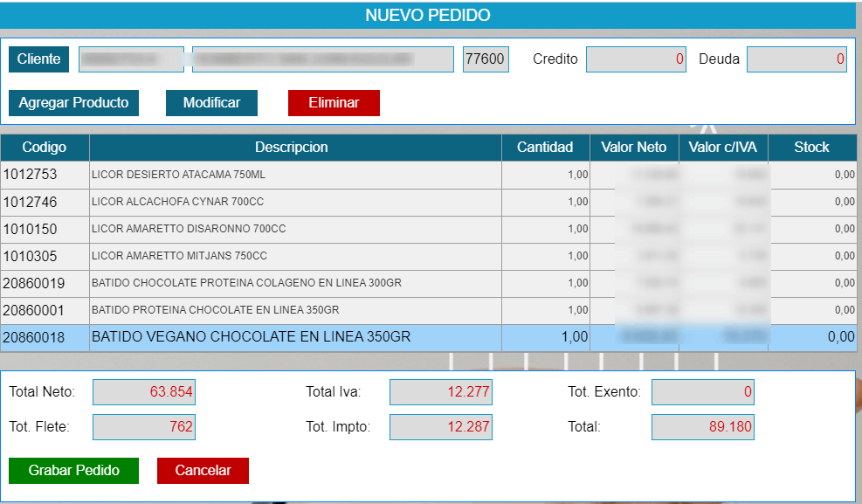Click the Total field 89.180
The width and height of the screenshot is (862, 504).
tap(703, 427)
